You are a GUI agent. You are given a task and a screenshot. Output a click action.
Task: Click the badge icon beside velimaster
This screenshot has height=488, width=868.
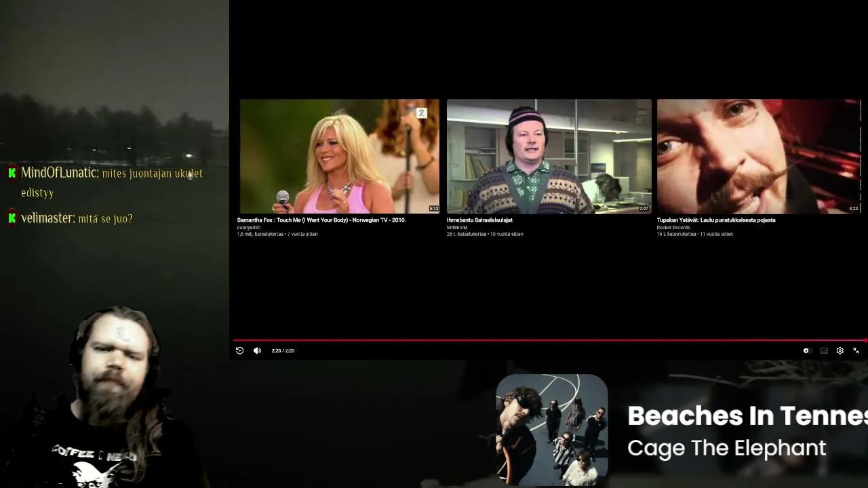pos(12,218)
